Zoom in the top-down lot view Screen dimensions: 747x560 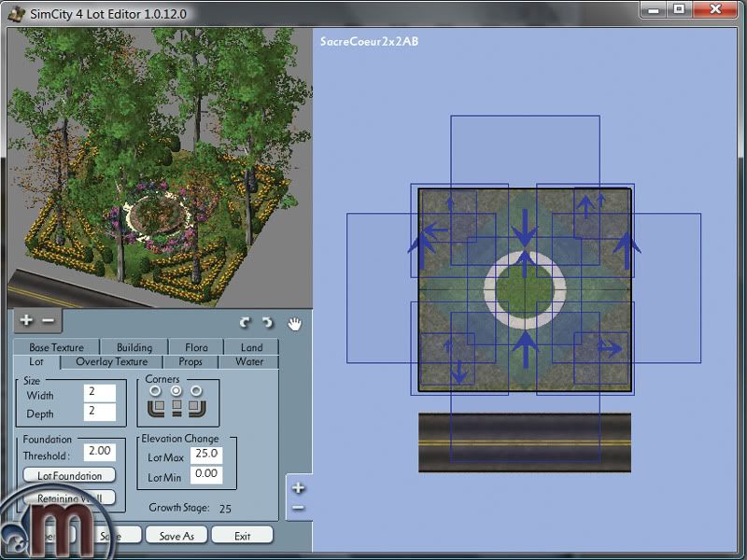298,488
